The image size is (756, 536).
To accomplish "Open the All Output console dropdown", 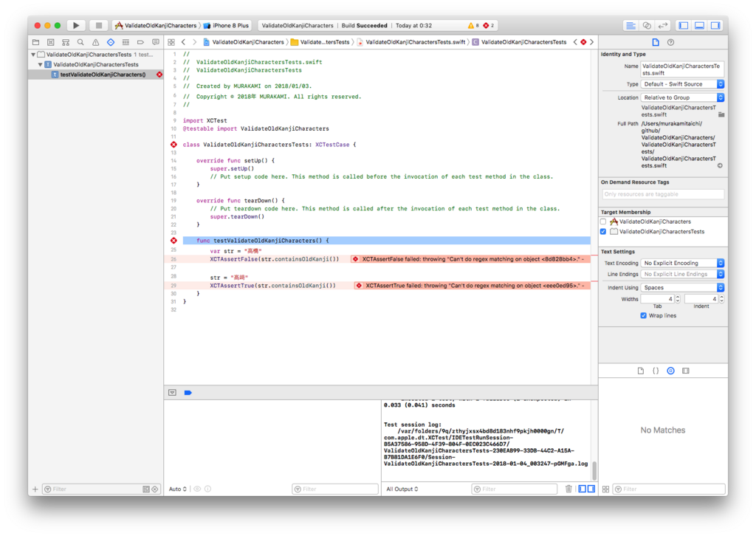I will [x=402, y=489].
